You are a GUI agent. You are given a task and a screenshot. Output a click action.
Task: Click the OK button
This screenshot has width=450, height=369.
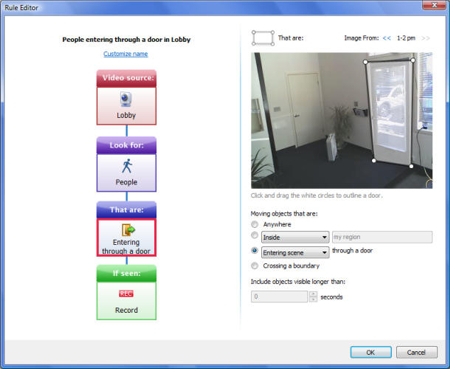(371, 352)
